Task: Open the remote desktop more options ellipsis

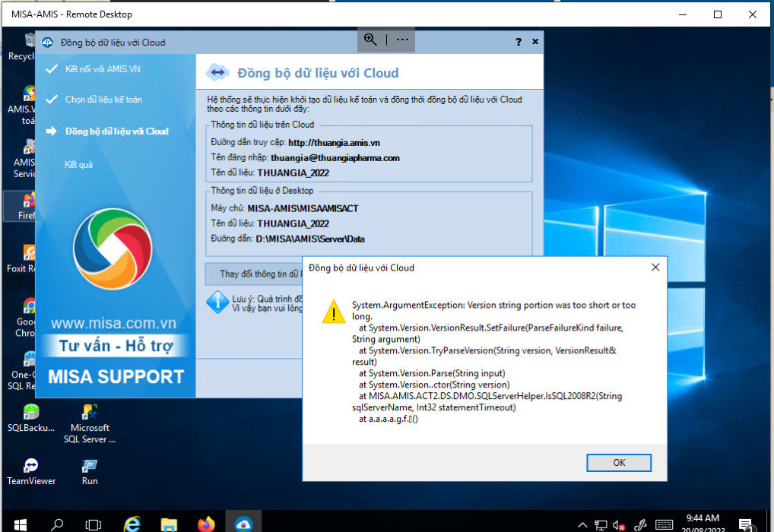Action: click(401, 40)
